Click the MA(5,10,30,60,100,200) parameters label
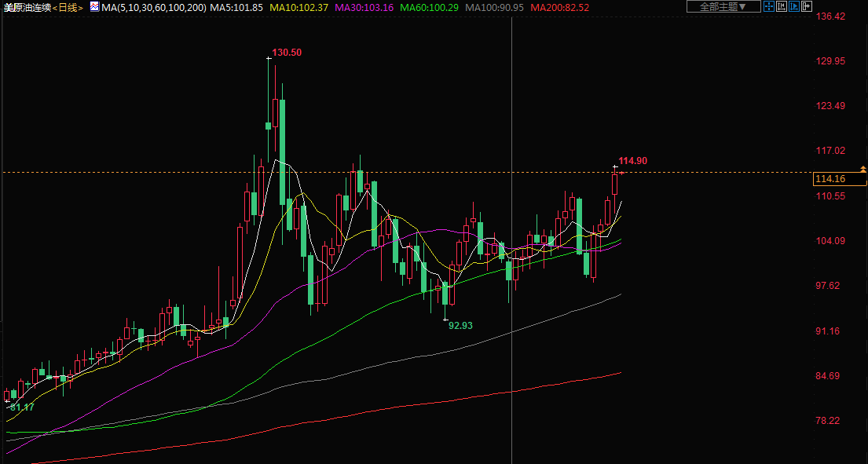 (153, 7)
